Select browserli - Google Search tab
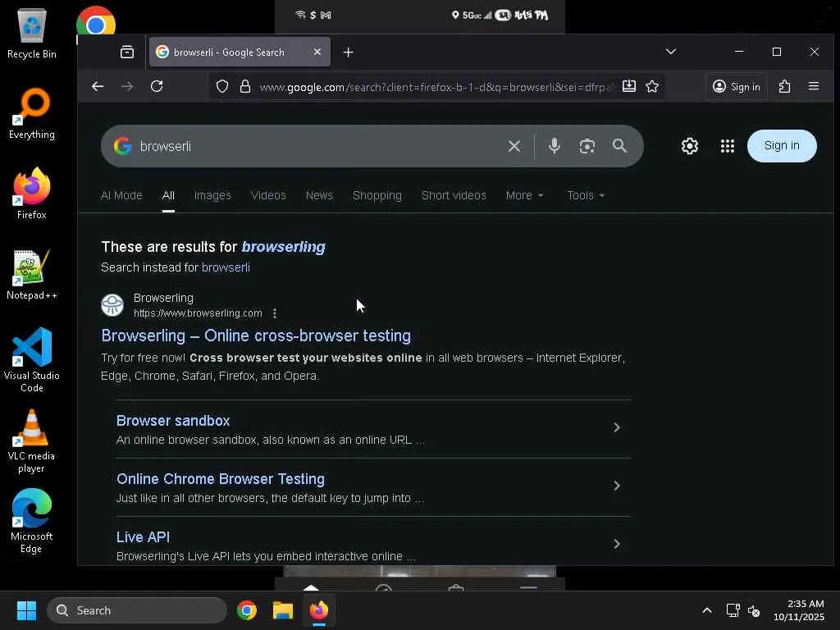 240,52
